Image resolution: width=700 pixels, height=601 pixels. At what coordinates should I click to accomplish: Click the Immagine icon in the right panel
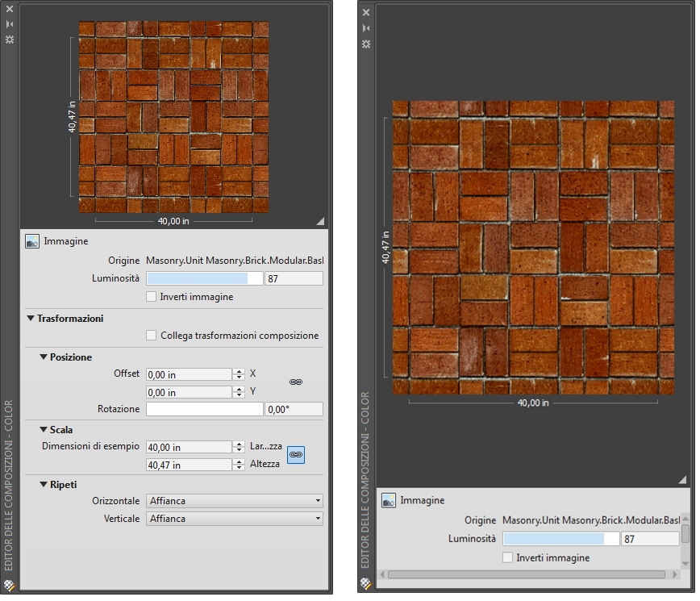389,501
